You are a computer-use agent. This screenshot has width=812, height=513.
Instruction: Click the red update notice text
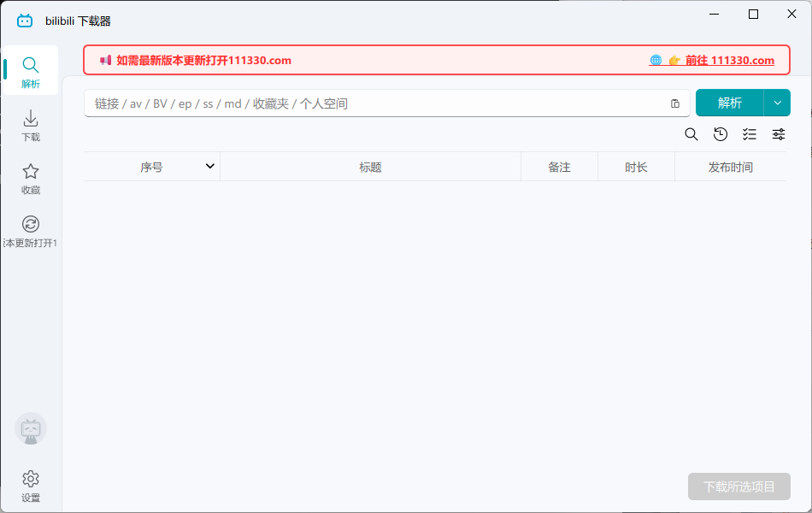click(x=204, y=61)
